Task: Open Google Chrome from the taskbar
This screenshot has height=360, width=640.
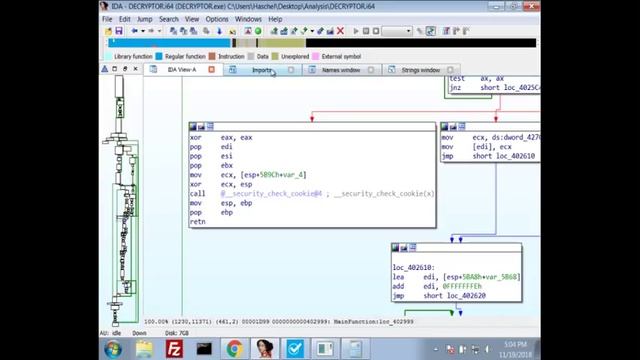Action: point(235,349)
